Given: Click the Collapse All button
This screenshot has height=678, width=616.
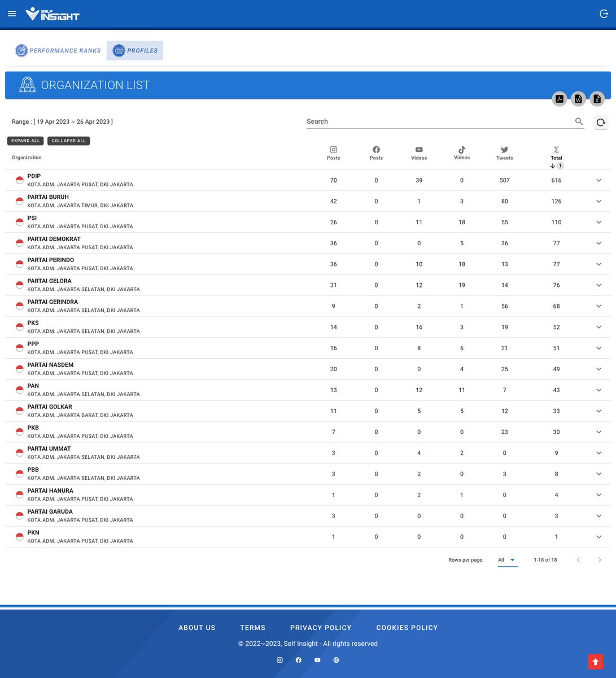Looking at the screenshot, I should (69, 141).
